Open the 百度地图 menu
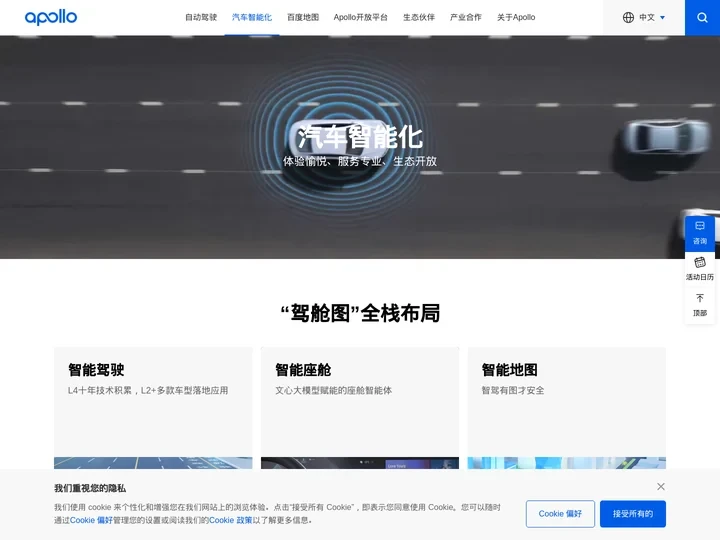Viewport: 720px width, 540px height. click(303, 17)
